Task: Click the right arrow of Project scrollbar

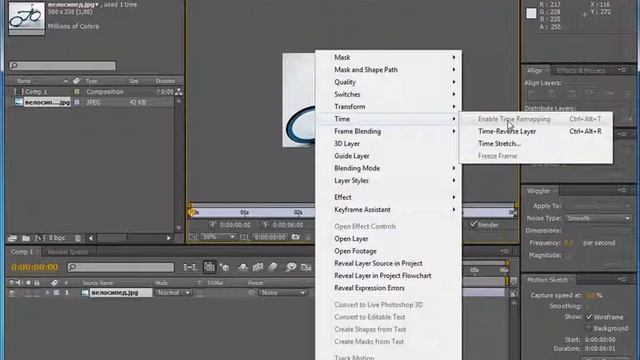Action: pos(169,238)
